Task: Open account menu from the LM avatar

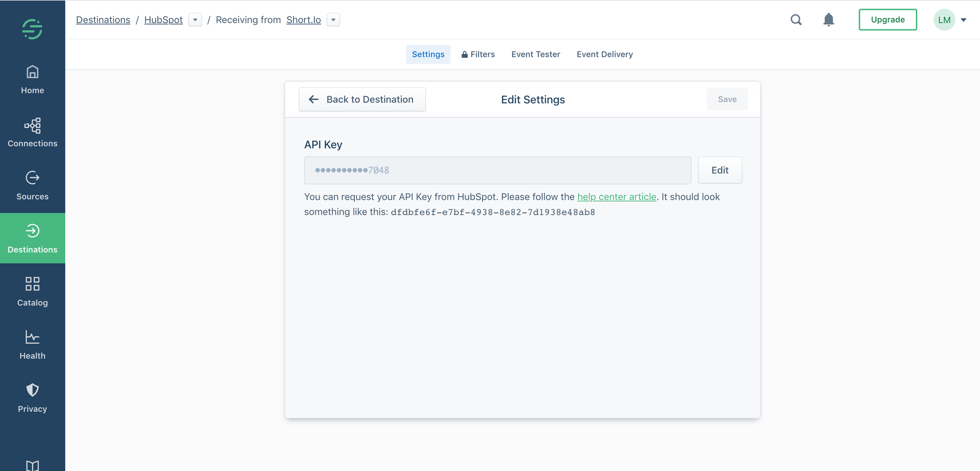Action: pos(945,20)
